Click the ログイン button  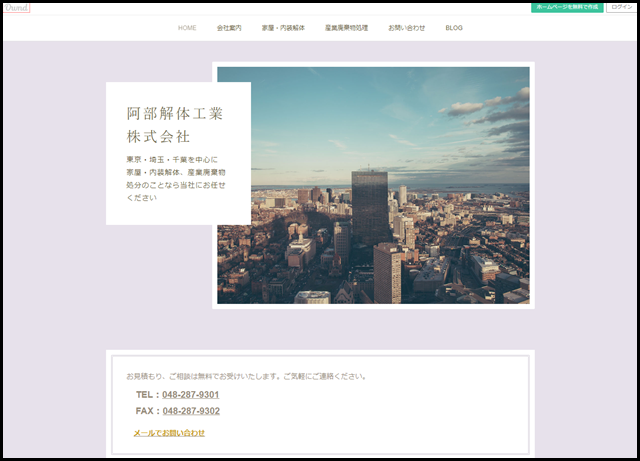621,7
